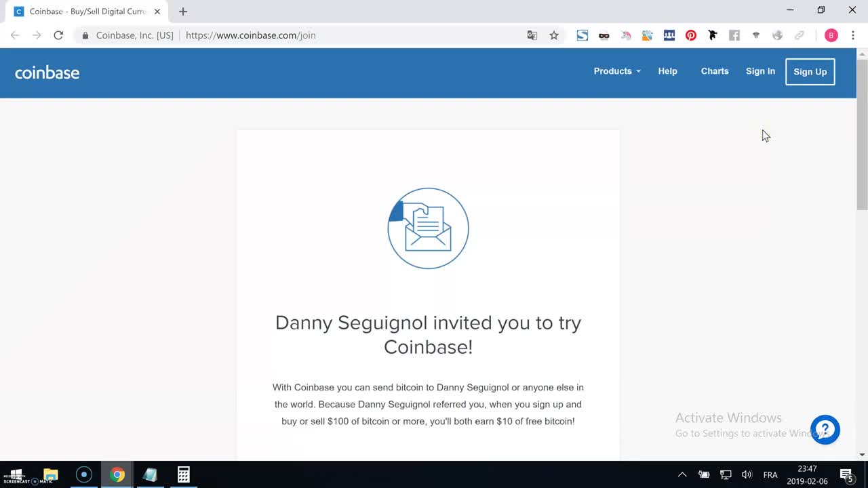868x488 pixels.
Task: Open a new browser tab
Action: [x=183, y=12]
